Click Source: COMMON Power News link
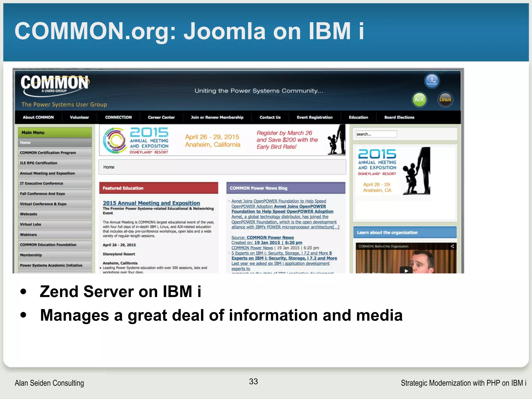This screenshot has width=532, height=399. pos(262,237)
